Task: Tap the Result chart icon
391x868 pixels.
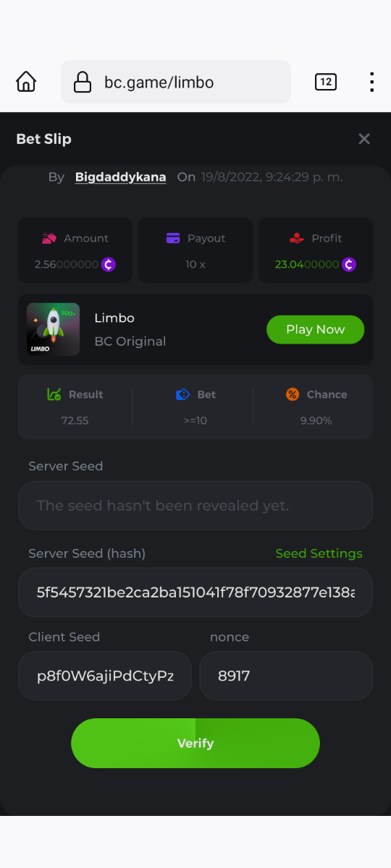Action: [x=54, y=394]
